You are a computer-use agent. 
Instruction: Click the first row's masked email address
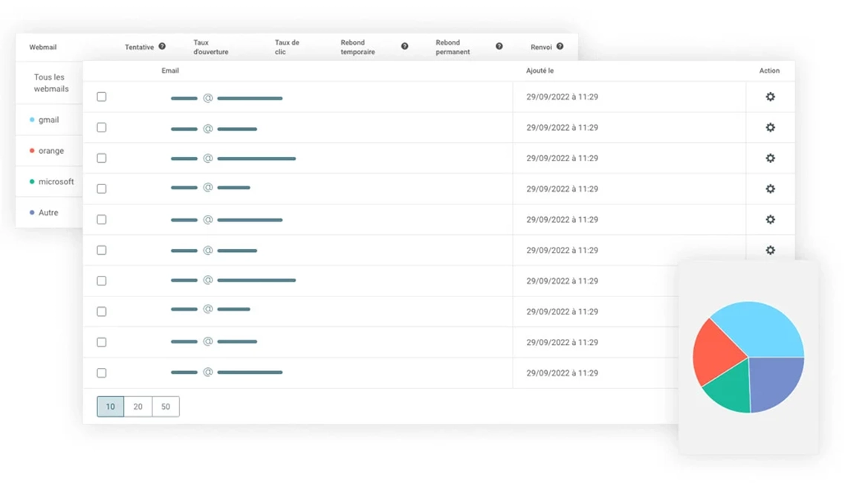point(227,98)
